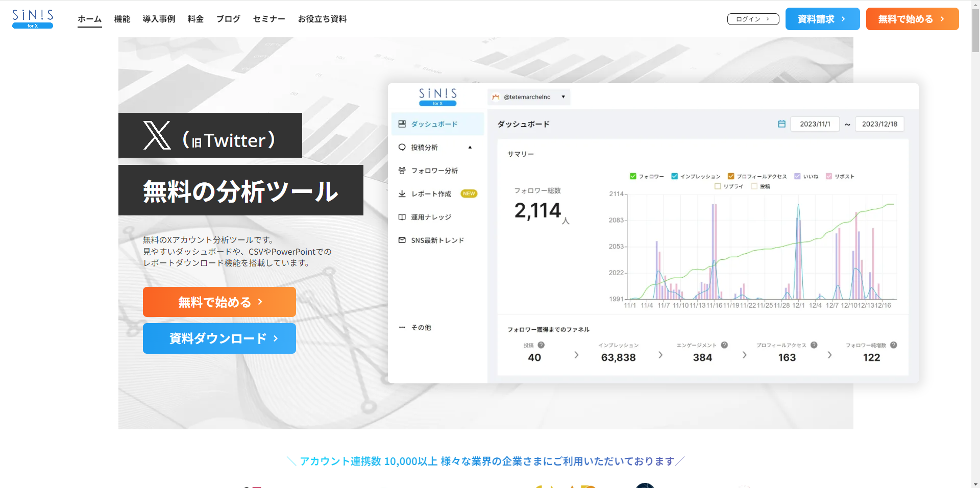980x488 pixels.
Task: Click the funnel arrow after インプレッション 63,838
Action: click(660, 355)
